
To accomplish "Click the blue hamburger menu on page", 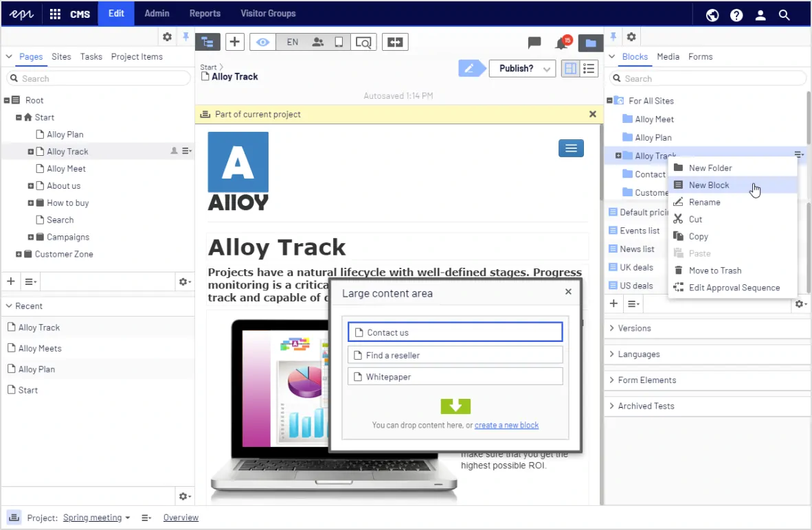I will [x=571, y=148].
